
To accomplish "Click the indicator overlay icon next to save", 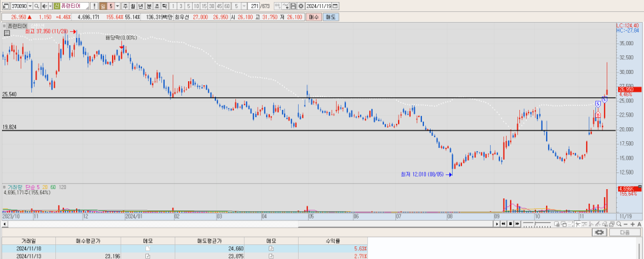I will point(286,6).
